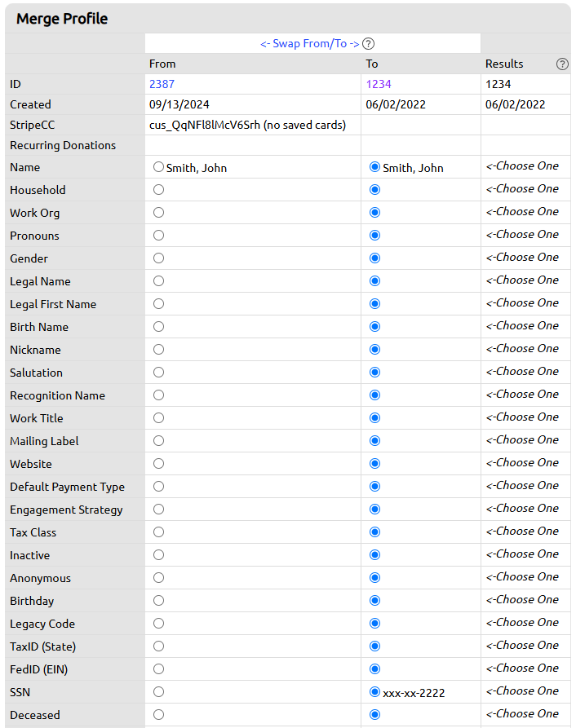Click the From created date 09/13/2024
Viewport: 576px width, 728px height.
coord(179,104)
